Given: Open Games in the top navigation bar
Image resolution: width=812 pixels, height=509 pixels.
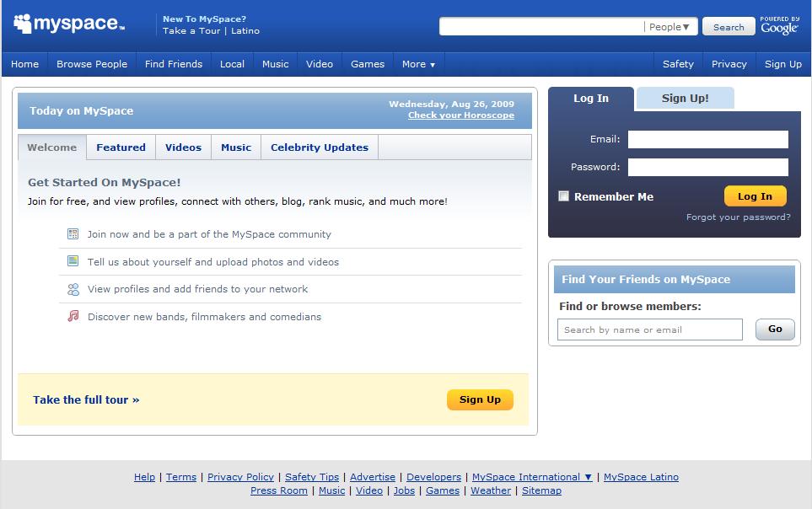Looking at the screenshot, I should coord(367,64).
